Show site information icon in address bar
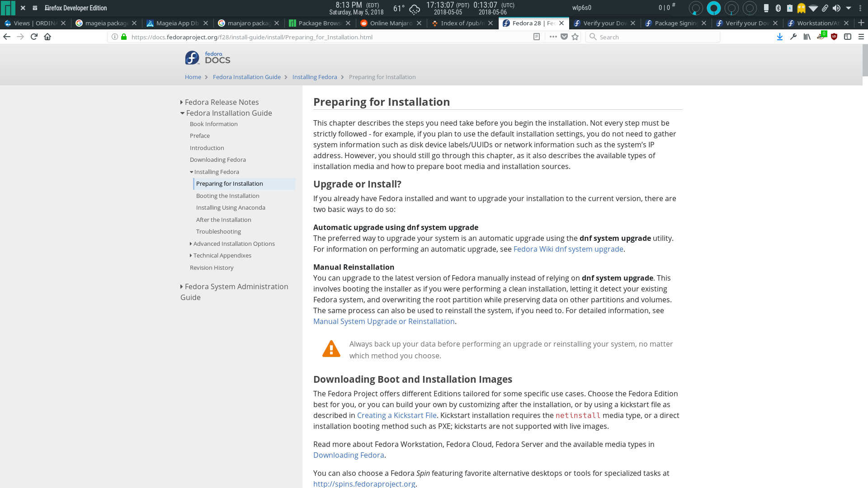The height and width of the screenshot is (488, 868). coord(115,37)
